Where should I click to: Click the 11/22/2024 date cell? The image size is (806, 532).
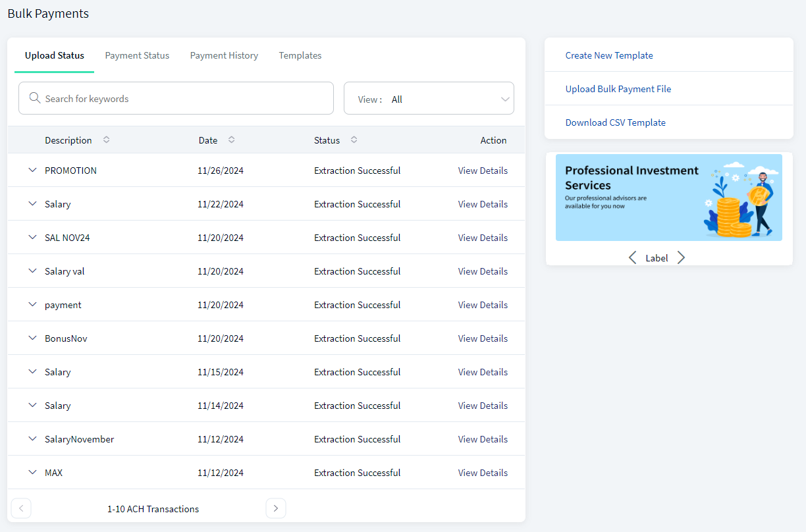(x=221, y=204)
